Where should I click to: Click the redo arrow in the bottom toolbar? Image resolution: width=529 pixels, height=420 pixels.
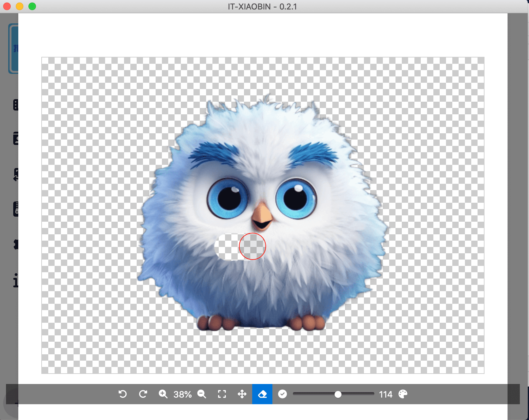(143, 394)
